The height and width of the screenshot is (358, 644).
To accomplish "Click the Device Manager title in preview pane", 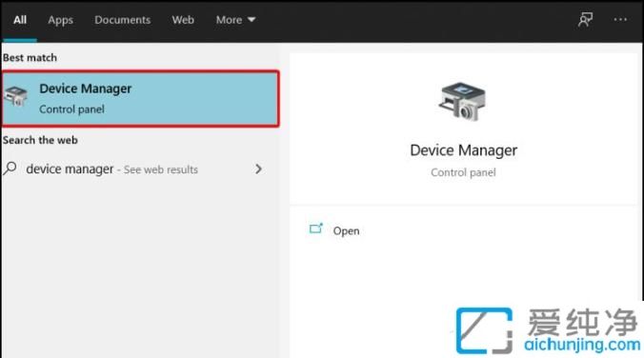I will (463, 150).
